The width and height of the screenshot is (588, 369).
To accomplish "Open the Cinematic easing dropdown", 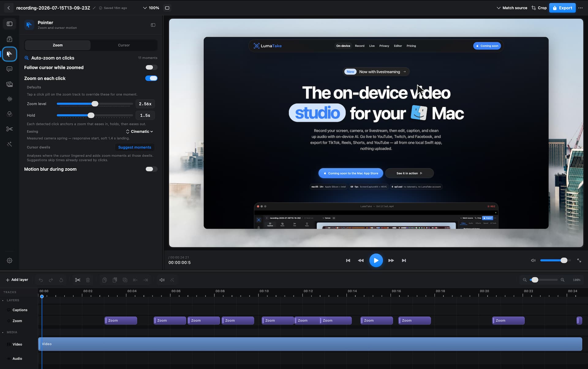I will tap(139, 132).
